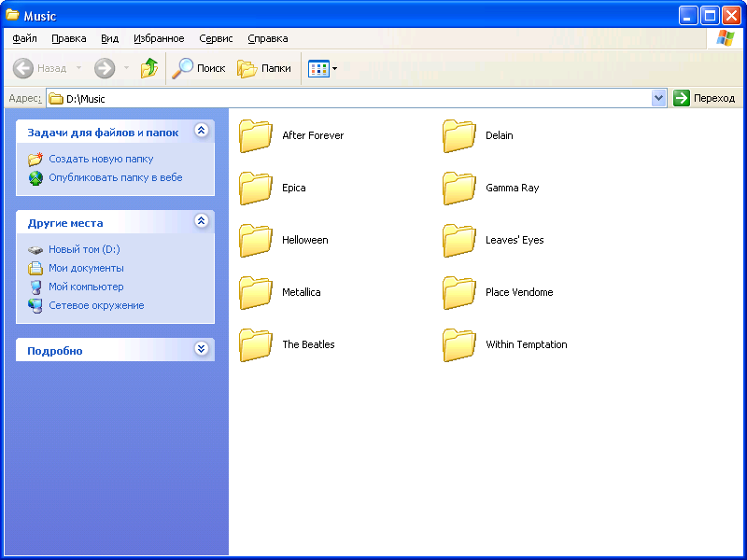This screenshot has height=560, width=747.
Task: Collapse the Другие места panel
Action: 201,222
